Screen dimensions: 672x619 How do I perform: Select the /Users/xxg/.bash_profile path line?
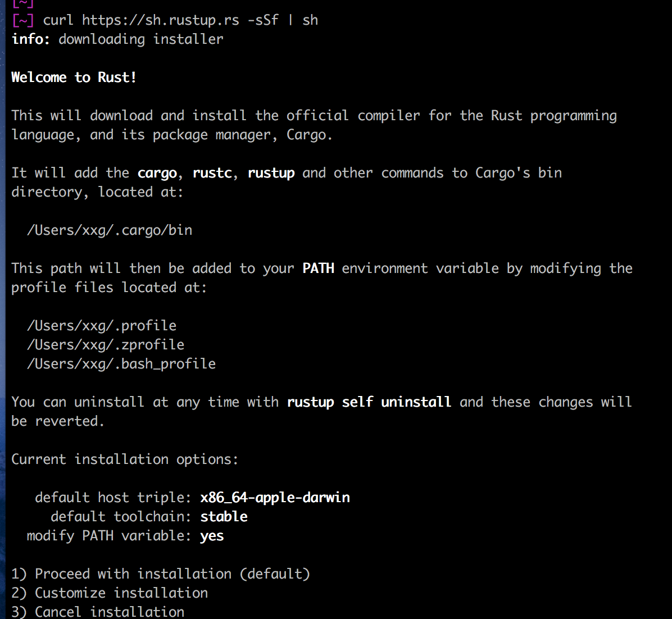click(121, 364)
